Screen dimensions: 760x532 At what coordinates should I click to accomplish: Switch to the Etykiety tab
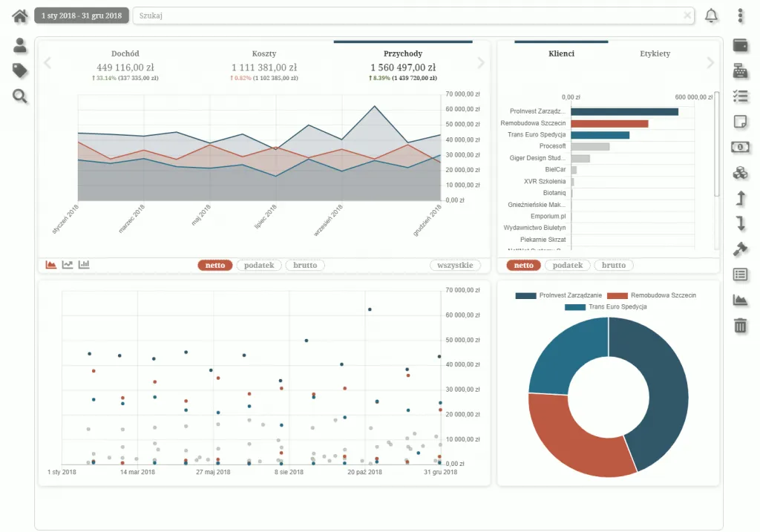tap(655, 53)
